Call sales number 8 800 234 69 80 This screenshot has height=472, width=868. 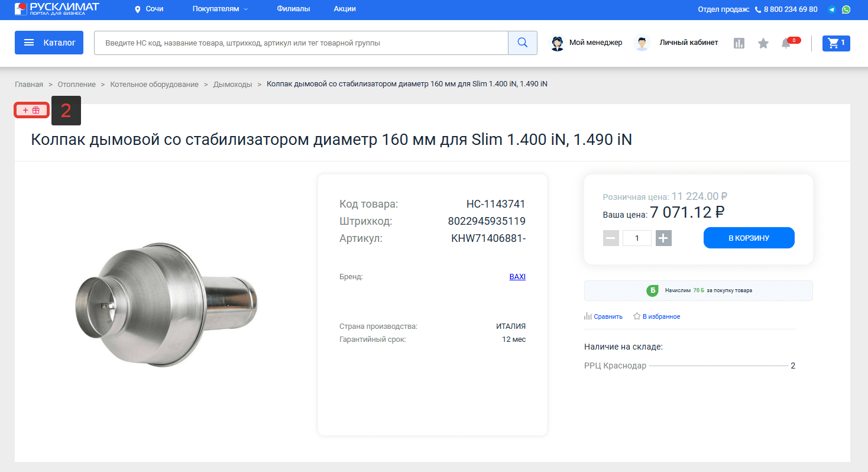point(786,9)
